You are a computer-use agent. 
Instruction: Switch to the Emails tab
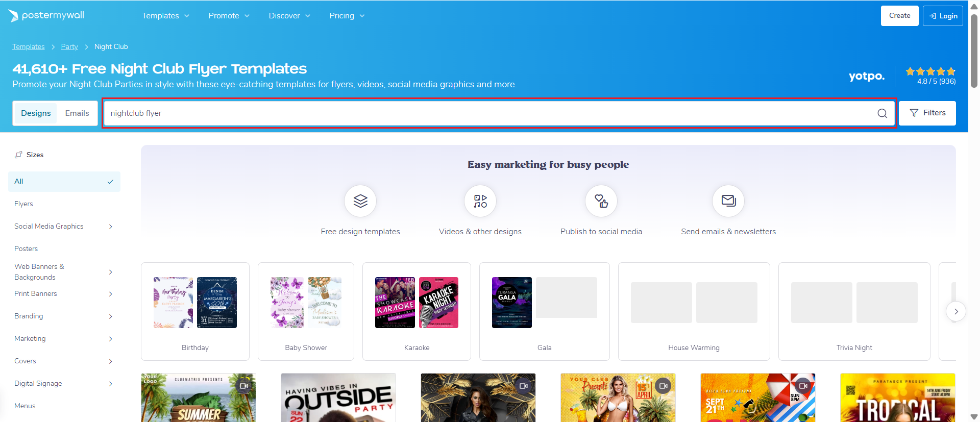click(77, 113)
